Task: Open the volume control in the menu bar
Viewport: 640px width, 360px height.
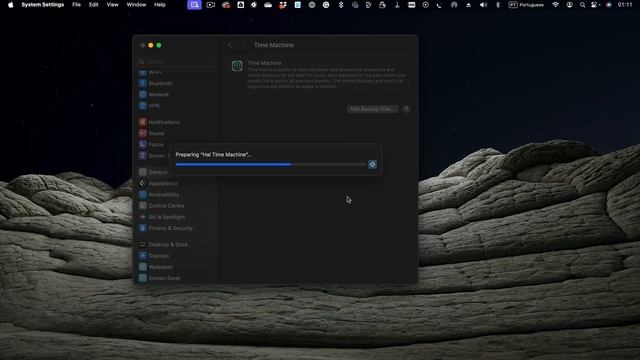Action: tap(483, 5)
